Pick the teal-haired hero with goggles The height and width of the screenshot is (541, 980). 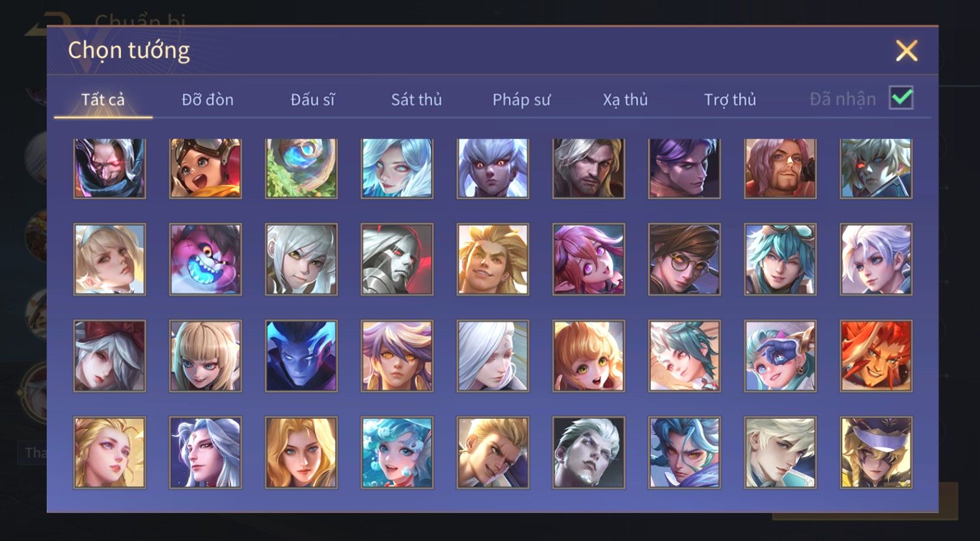[780, 259]
